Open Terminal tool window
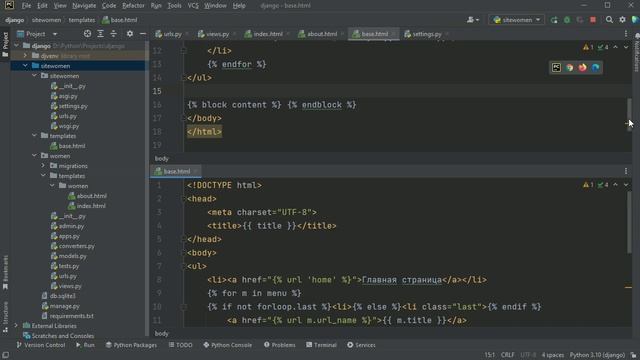Screen dimensions: 640x360 pyautogui.click(x=321, y=345)
